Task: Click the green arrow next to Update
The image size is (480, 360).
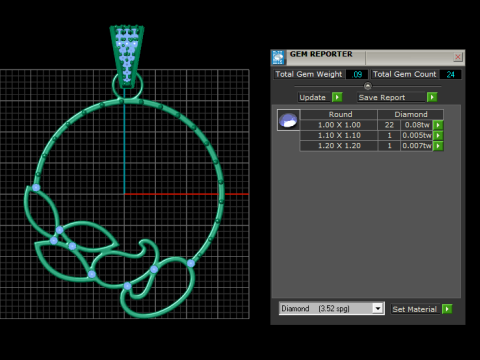Action: (x=337, y=97)
